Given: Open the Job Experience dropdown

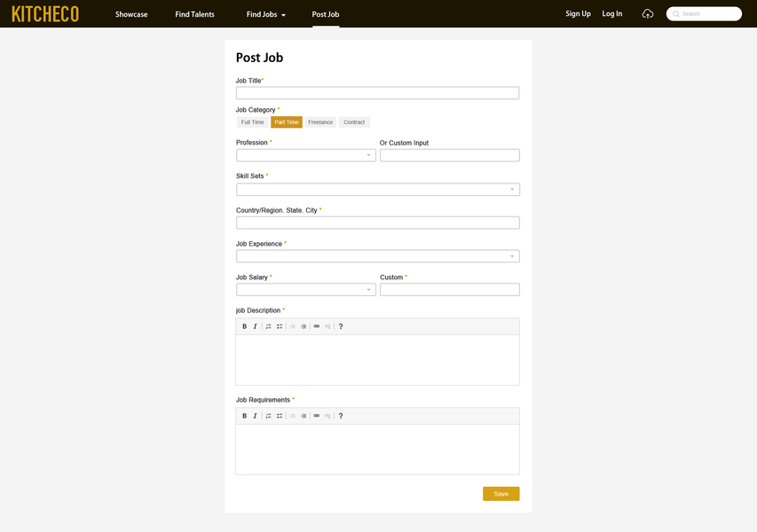Looking at the screenshot, I should click(377, 256).
